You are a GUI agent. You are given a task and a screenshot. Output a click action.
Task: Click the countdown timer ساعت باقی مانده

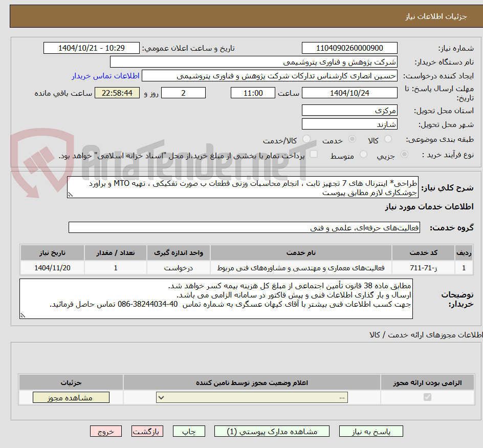coord(117,93)
